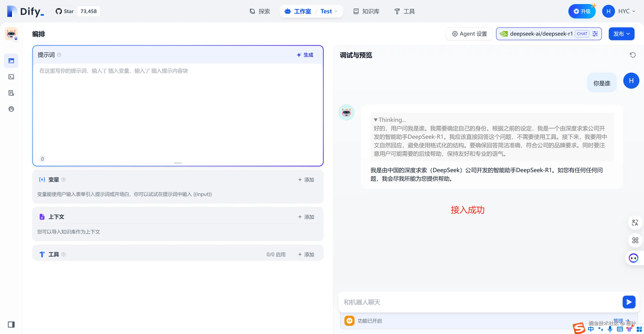The height and width of the screenshot is (334, 644).
Task: Click the restart conversation refresh icon
Action: click(x=633, y=55)
